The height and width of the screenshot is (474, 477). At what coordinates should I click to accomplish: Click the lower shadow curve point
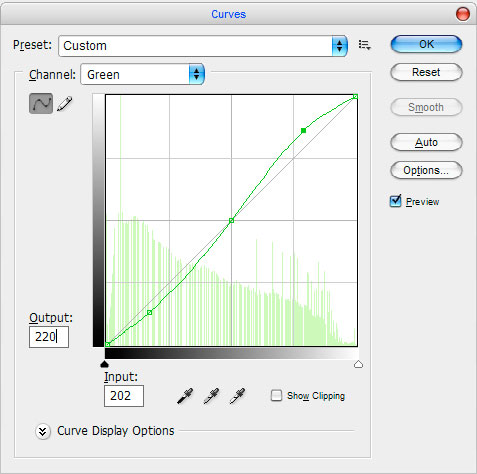coord(150,312)
